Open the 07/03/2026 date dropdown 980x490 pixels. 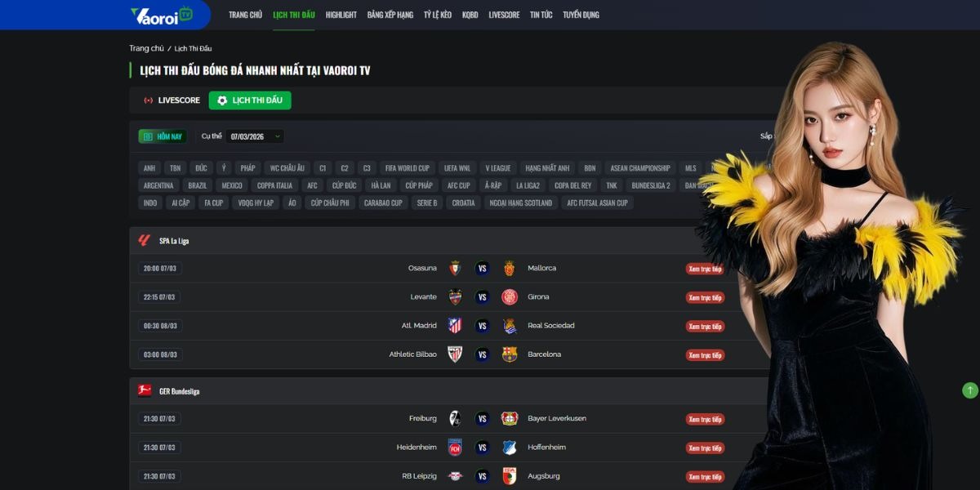tap(255, 136)
